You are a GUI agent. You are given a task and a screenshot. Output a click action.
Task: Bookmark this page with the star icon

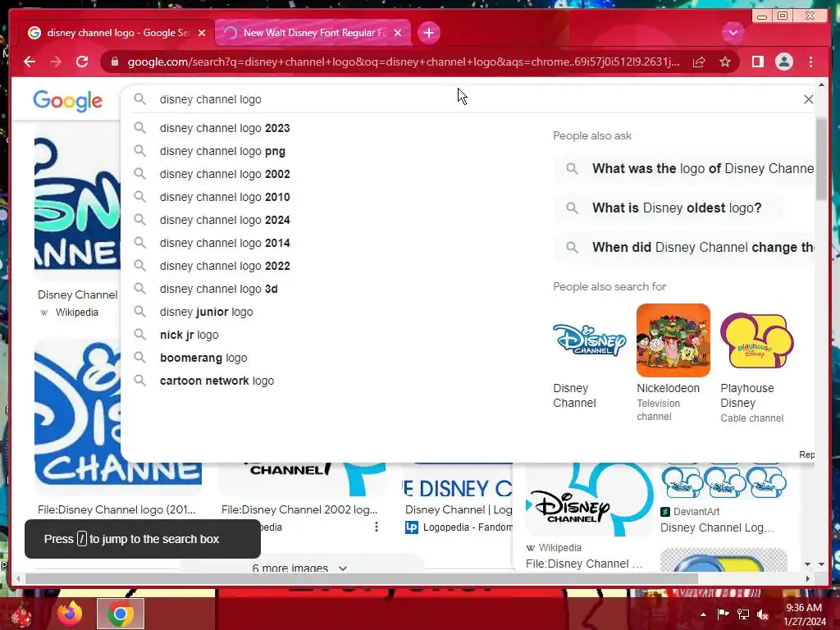pyautogui.click(x=725, y=62)
